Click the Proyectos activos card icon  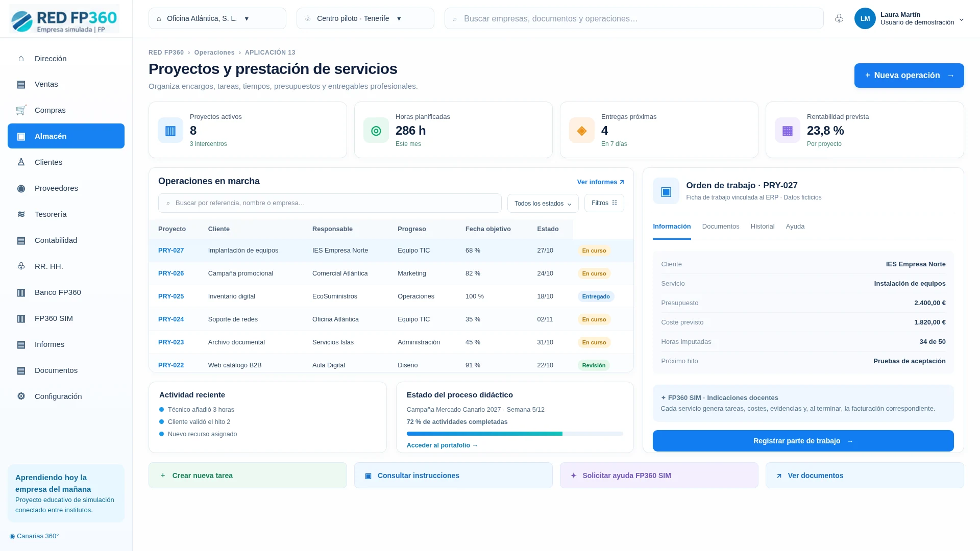click(x=170, y=130)
